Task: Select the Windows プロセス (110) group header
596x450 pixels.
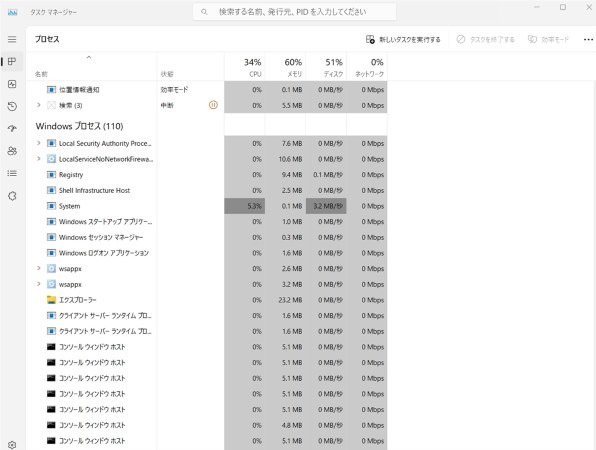Action: click(x=79, y=126)
